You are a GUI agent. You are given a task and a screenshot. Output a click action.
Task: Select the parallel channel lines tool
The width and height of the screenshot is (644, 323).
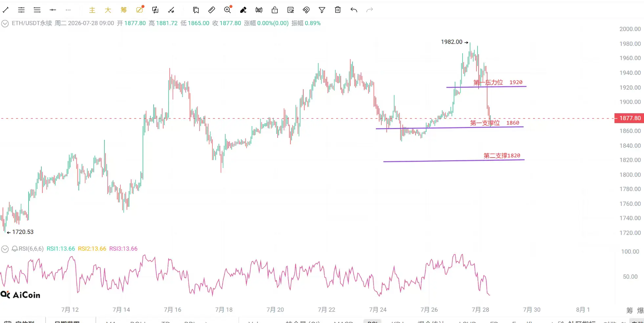[21, 10]
